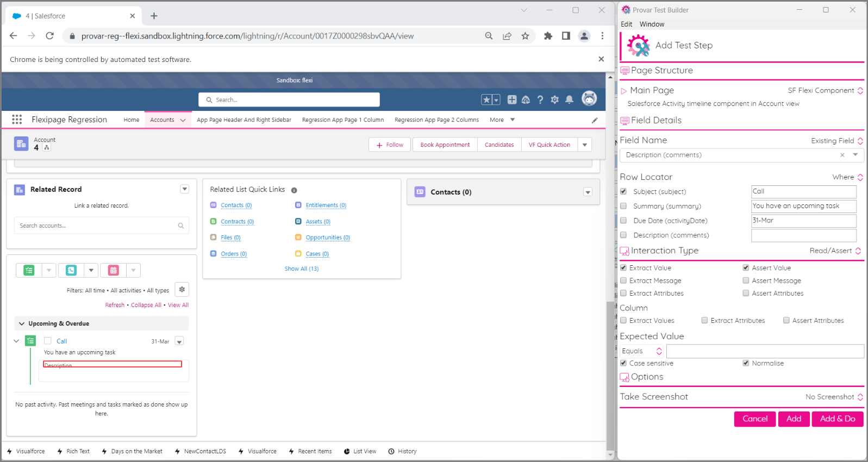The height and width of the screenshot is (462, 868).
Task: Open Chrome extensions puzzle icon
Action: point(548,36)
